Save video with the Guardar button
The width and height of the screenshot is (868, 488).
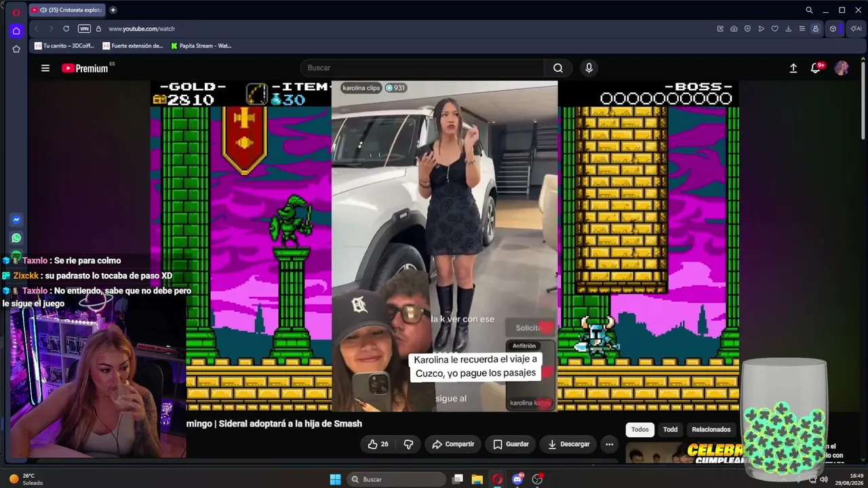click(511, 444)
